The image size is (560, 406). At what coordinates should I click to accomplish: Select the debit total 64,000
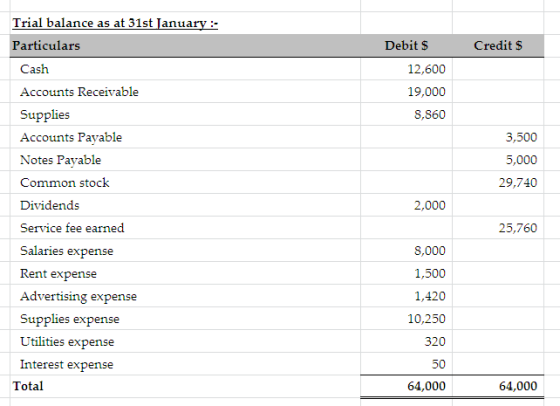[426, 386]
